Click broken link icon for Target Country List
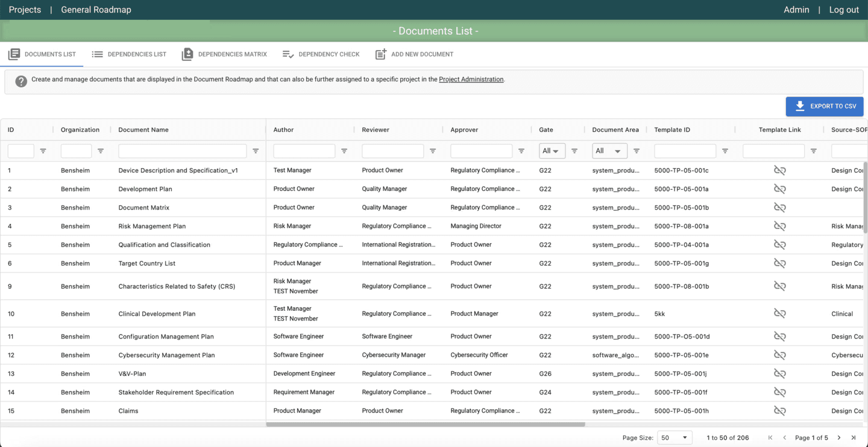The width and height of the screenshot is (868, 447). click(x=780, y=263)
